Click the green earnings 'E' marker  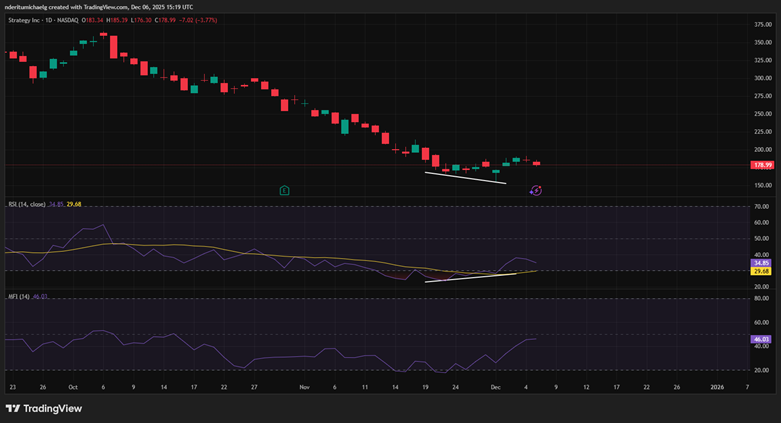[285, 189]
